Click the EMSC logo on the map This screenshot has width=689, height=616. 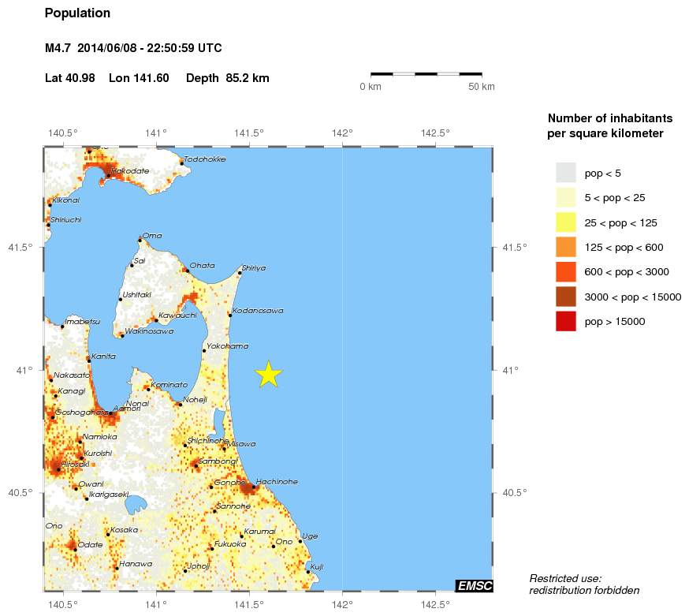[474, 584]
